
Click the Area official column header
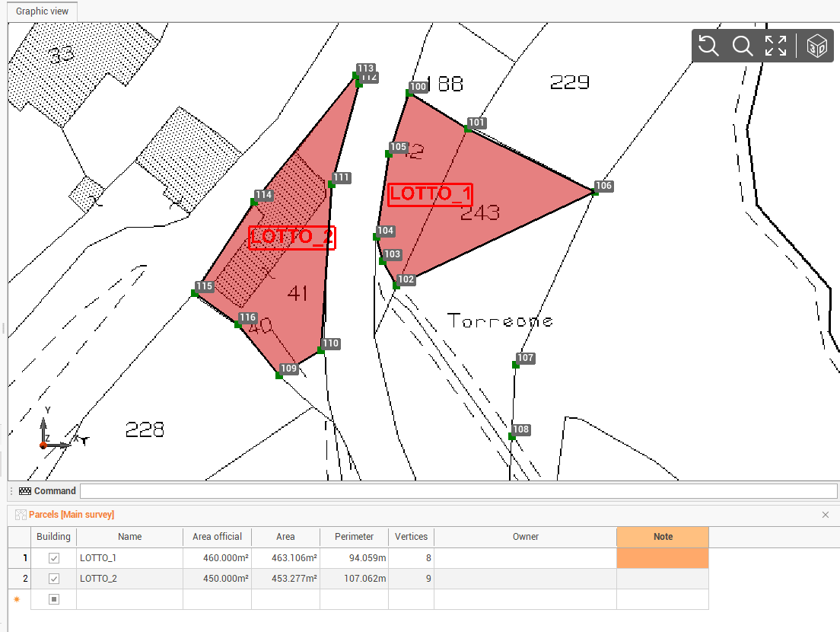click(x=217, y=537)
